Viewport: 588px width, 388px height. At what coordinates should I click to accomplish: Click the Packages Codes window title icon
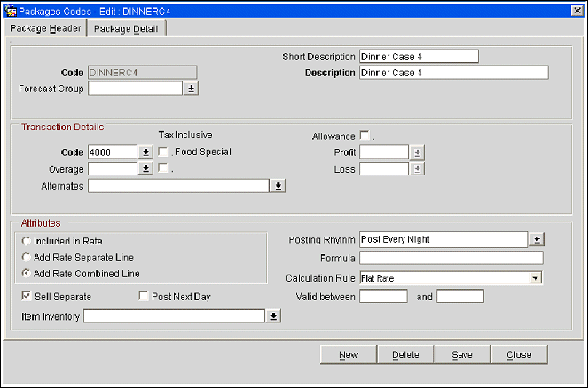[10, 10]
